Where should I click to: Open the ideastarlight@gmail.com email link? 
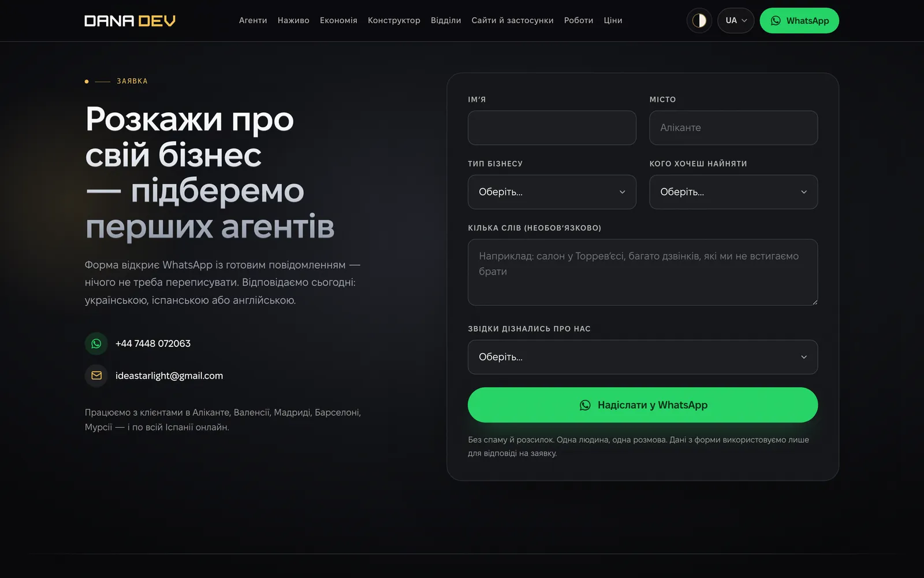[x=169, y=376]
